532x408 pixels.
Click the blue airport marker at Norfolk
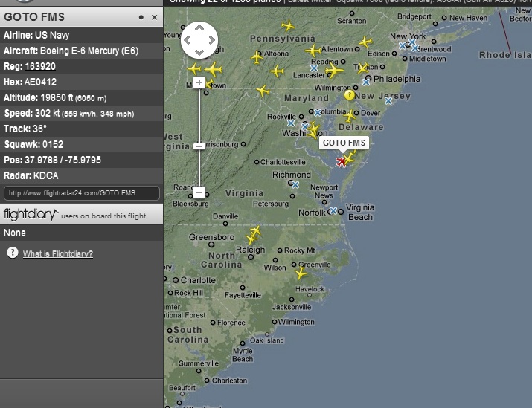[333, 211]
